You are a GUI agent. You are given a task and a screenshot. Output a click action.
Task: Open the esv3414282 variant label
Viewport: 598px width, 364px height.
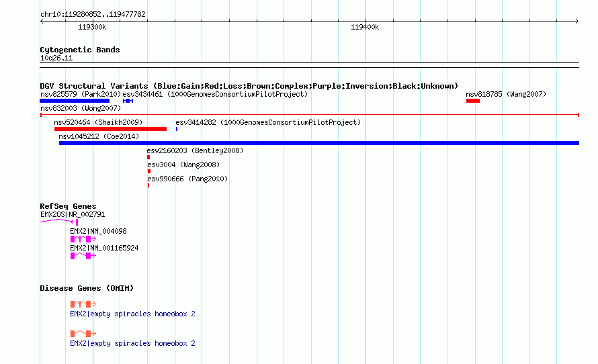(268, 122)
